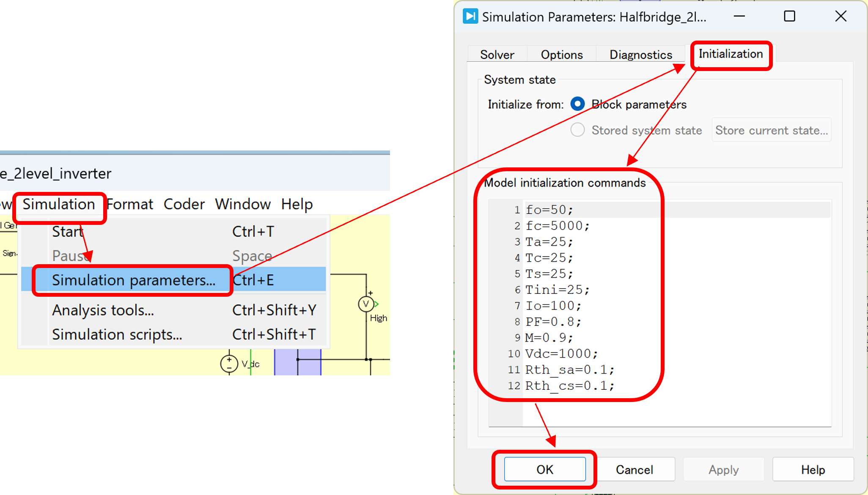Open the Diagnostics tab
This screenshot has width=868, height=495.
pos(640,55)
